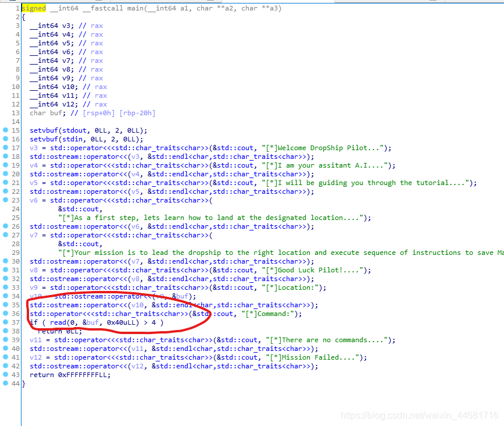The width and height of the screenshot is (504, 426).
Task: Click string "[*]Your mission is to lead the dropship..."
Action: 281,253
